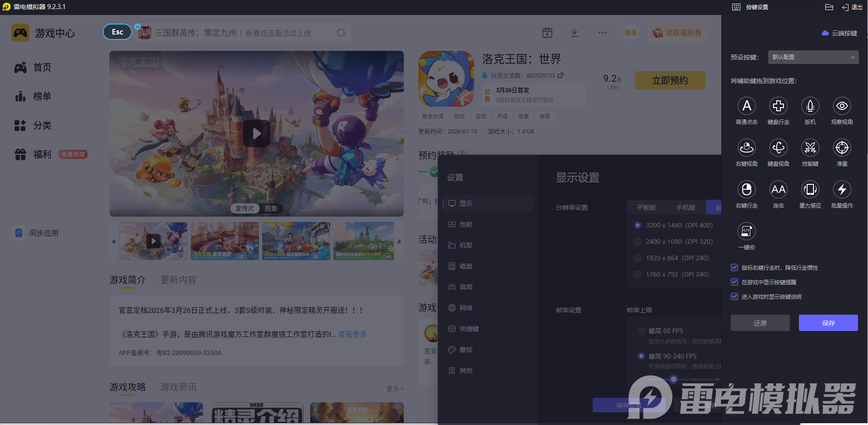Select 3200 x 1440 (DPI 400) resolution
The width and height of the screenshot is (868, 425).
638,225
